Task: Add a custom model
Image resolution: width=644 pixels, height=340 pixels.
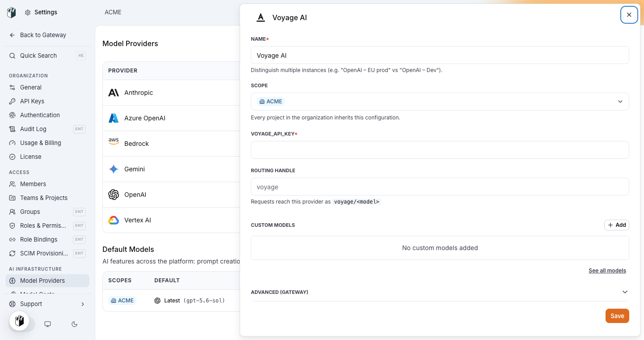Action: click(617, 225)
